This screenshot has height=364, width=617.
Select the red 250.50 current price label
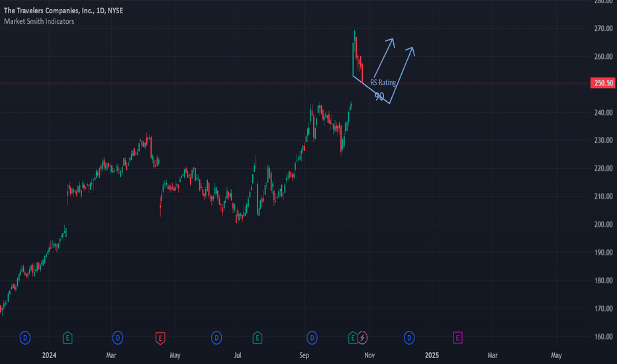[603, 83]
